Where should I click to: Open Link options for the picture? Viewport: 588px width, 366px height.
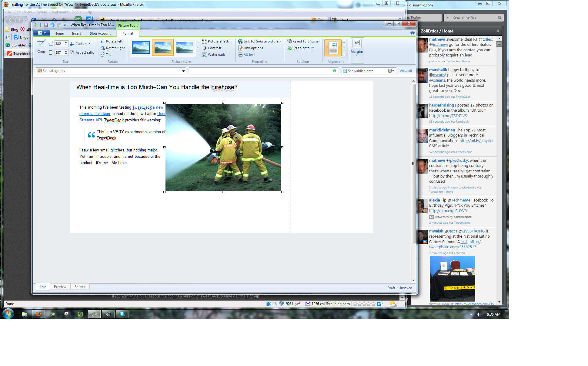pyautogui.click(x=251, y=48)
